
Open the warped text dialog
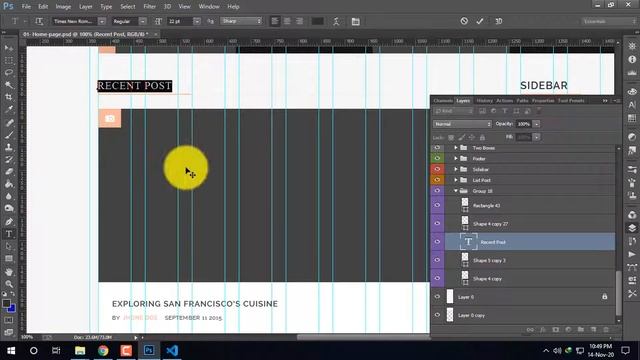(336, 21)
